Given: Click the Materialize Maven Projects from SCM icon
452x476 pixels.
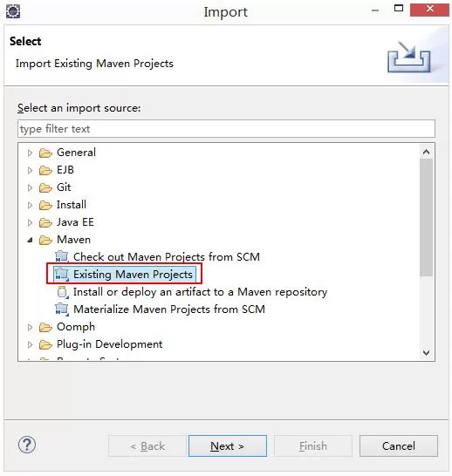Looking at the screenshot, I should [62, 309].
